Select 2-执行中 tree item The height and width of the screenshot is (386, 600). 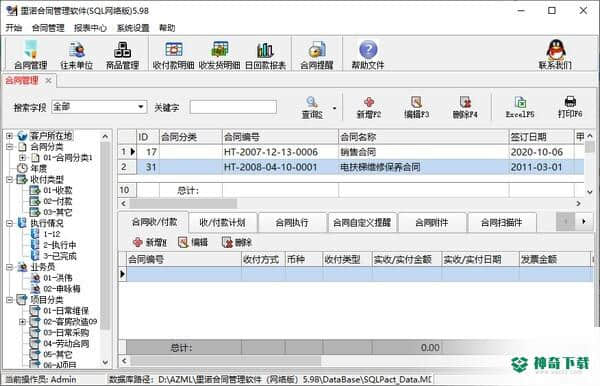tap(60, 245)
